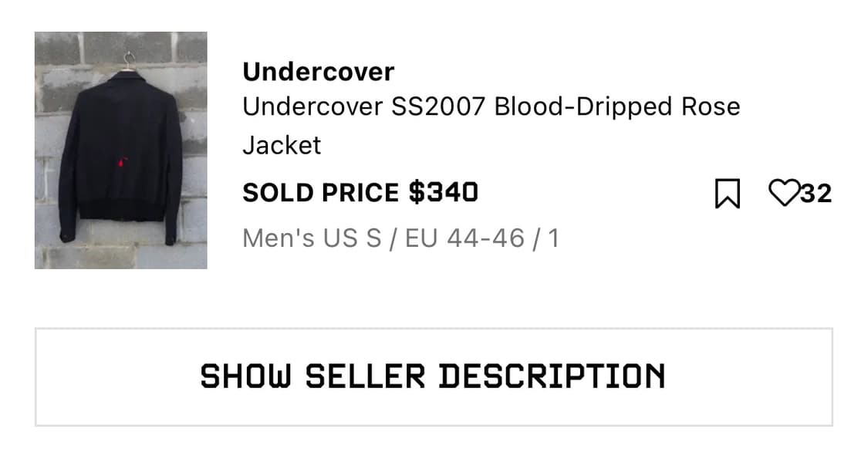Viewport: 868px width, 449px height.
Task: Click the heart icon to like listing
Action: click(x=784, y=192)
